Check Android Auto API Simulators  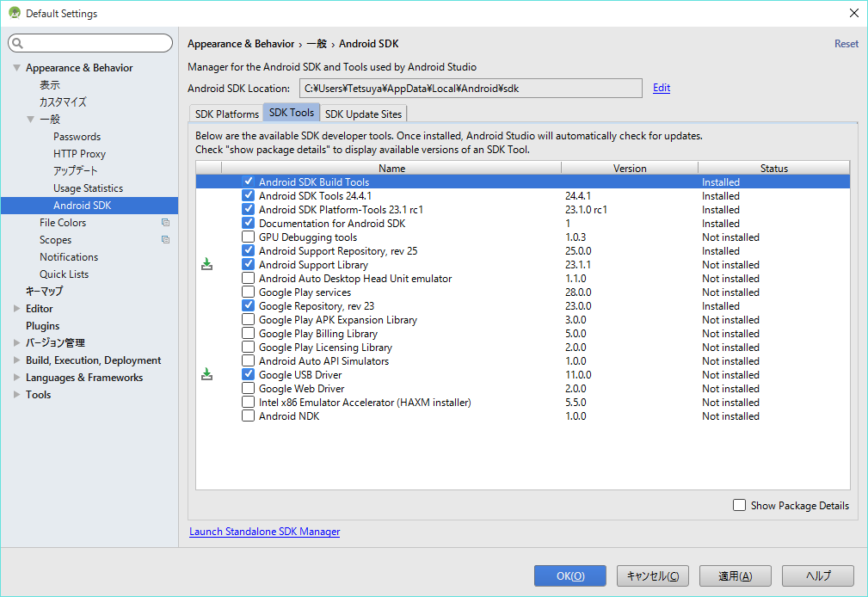click(248, 361)
